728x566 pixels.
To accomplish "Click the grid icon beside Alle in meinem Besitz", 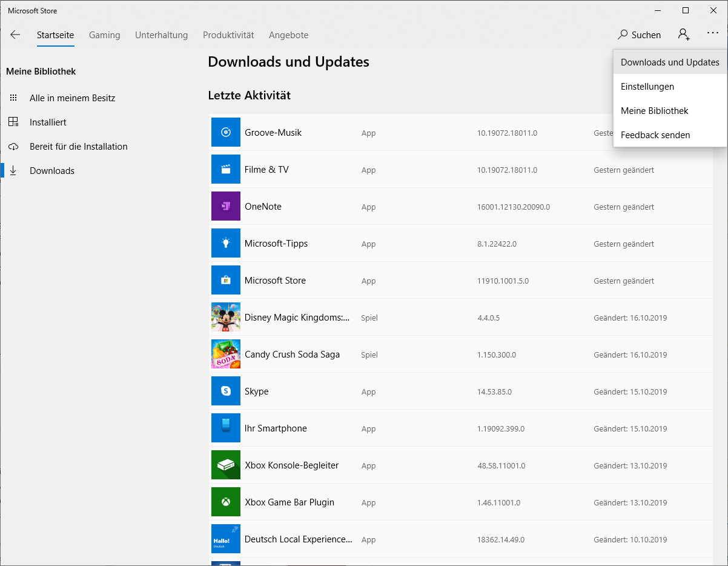I will click(x=13, y=98).
